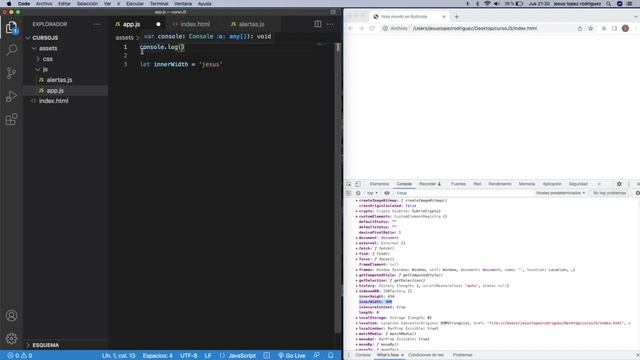The image size is (640, 360).
Task: Click the inspect element picker in DevTools
Action: pyautogui.click(x=349, y=184)
